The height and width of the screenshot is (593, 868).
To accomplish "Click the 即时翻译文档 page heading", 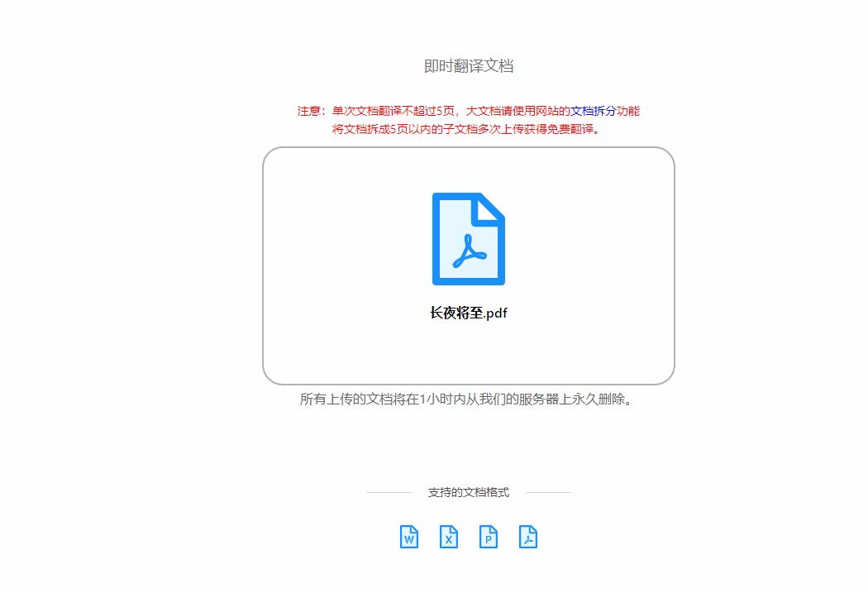I will coord(469,66).
